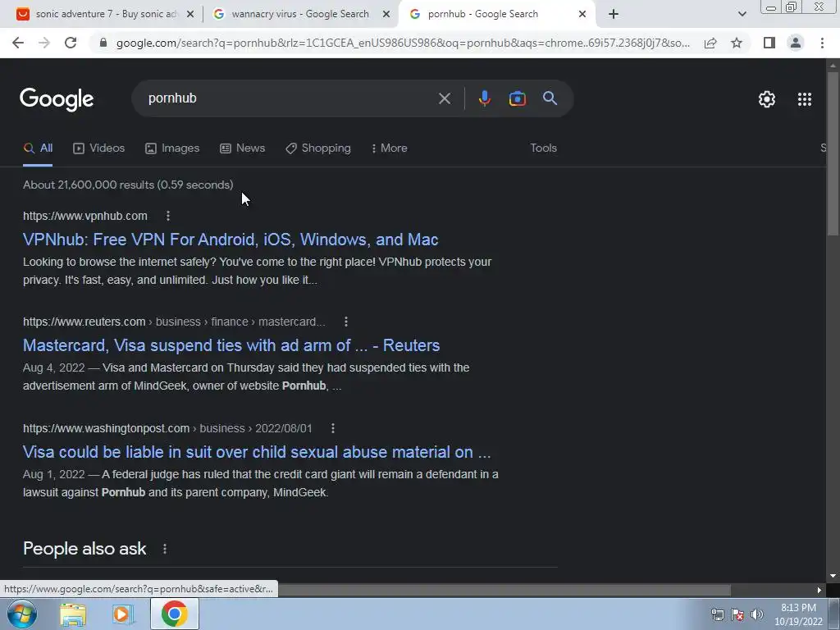The image size is (840, 630).
Task: Open the Action Center flag icon
Action: (x=737, y=614)
